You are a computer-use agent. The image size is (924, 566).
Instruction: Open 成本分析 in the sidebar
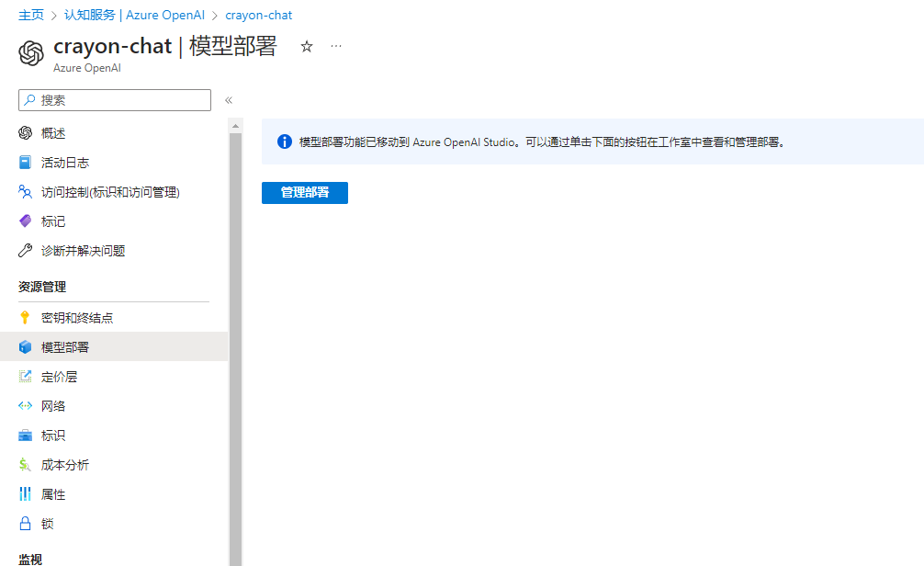point(114,465)
